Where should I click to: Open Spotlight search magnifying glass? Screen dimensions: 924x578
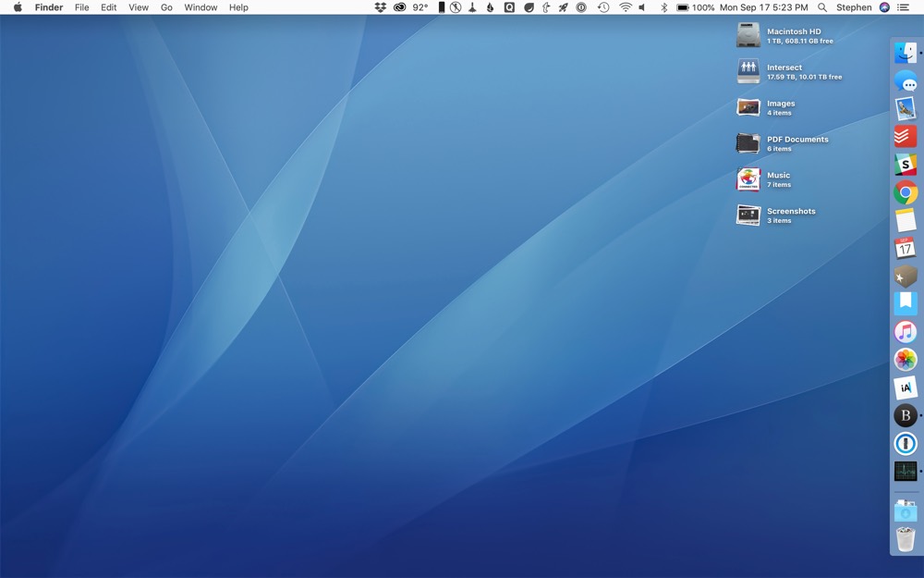point(822,7)
